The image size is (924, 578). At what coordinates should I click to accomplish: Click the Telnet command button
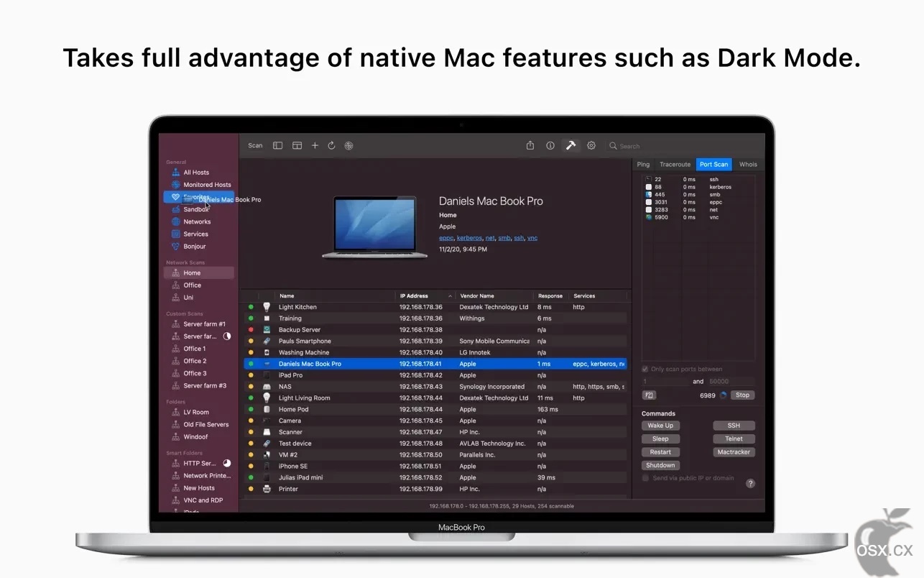[734, 439]
